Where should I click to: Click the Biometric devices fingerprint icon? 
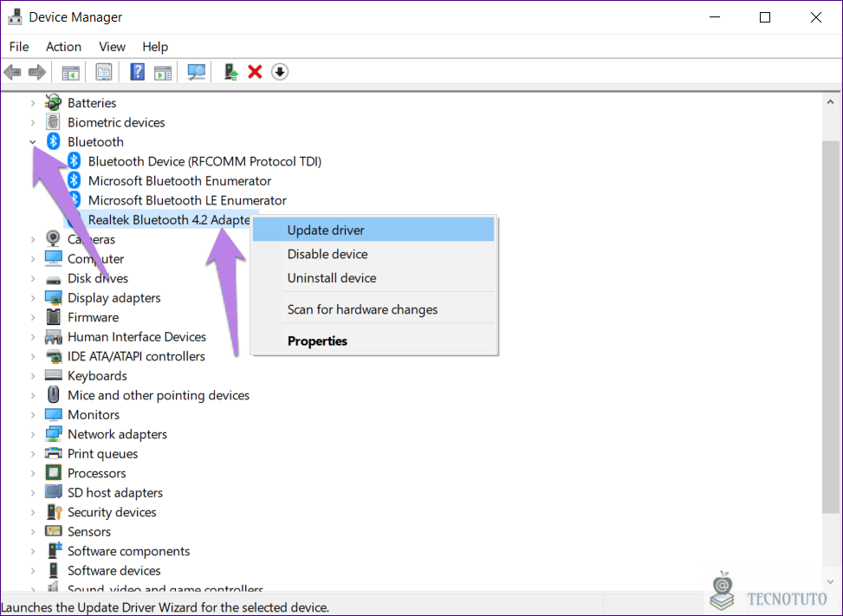coord(53,122)
